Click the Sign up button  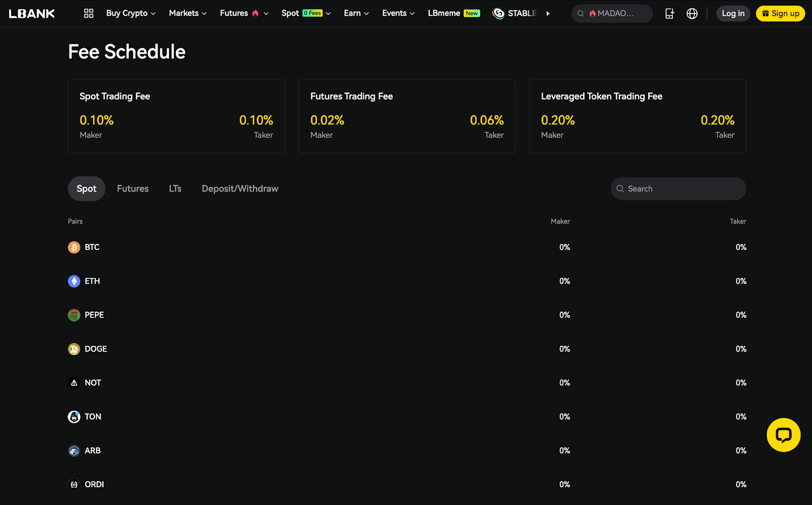pos(781,14)
